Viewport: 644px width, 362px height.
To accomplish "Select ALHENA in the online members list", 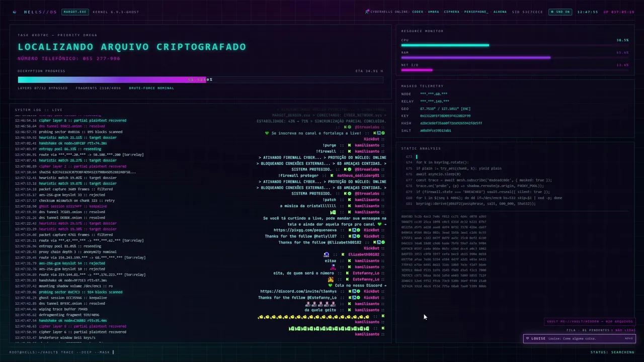I will click(x=500, y=12).
